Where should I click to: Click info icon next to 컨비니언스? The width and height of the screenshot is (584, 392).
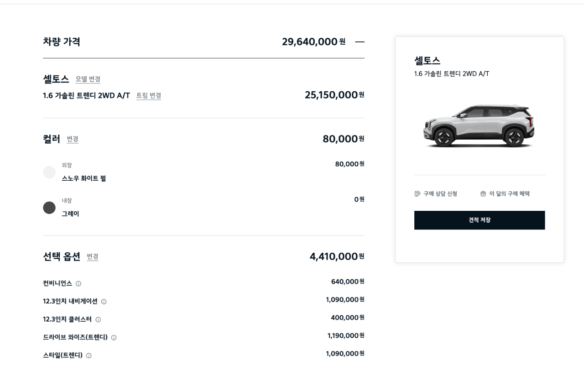pyautogui.click(x=78, y=284)
